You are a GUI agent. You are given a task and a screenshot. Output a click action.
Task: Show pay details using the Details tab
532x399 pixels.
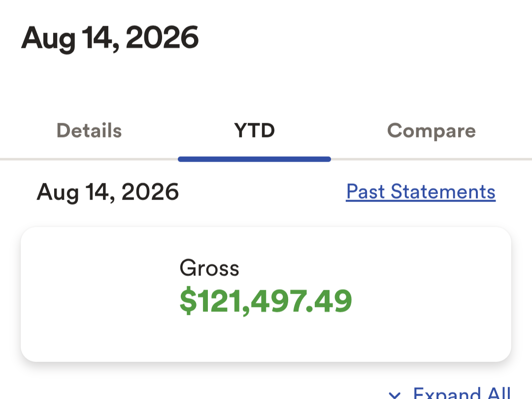(x=89, y=131)
